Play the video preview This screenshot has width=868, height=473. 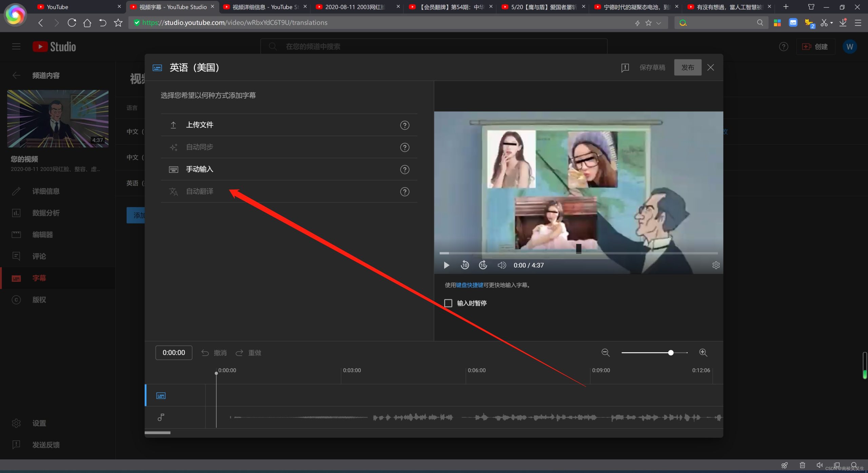(x=447, y=265)
